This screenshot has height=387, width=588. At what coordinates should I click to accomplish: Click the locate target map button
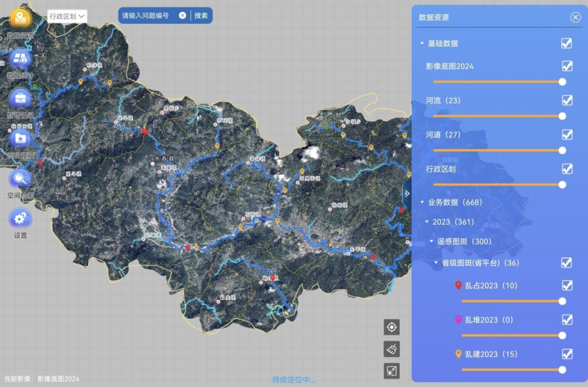[391, 327]
